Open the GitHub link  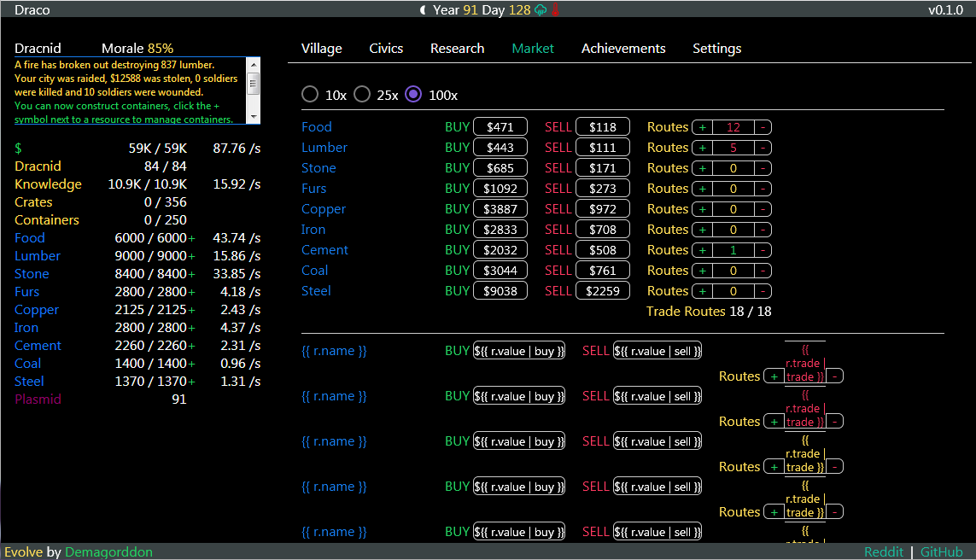(942, 551)
